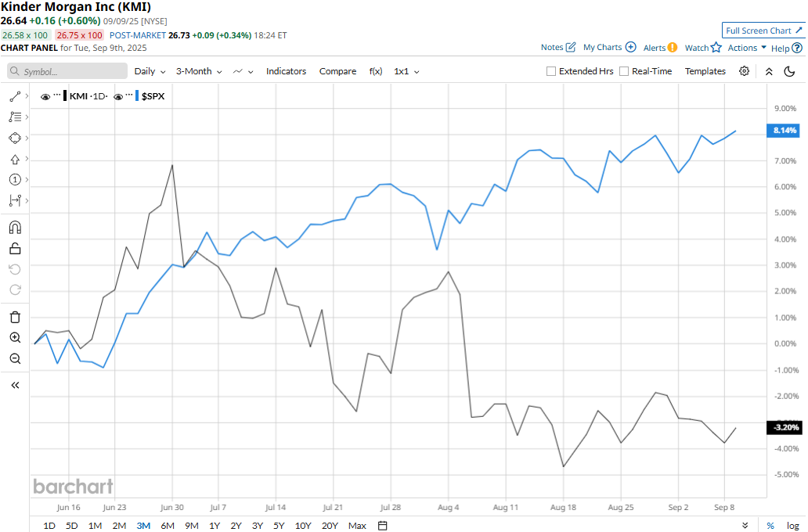Collapse the chart header with double chevron
Image resolution: width=808 pixels, height=532 pixels.
[x=769, y=72]
